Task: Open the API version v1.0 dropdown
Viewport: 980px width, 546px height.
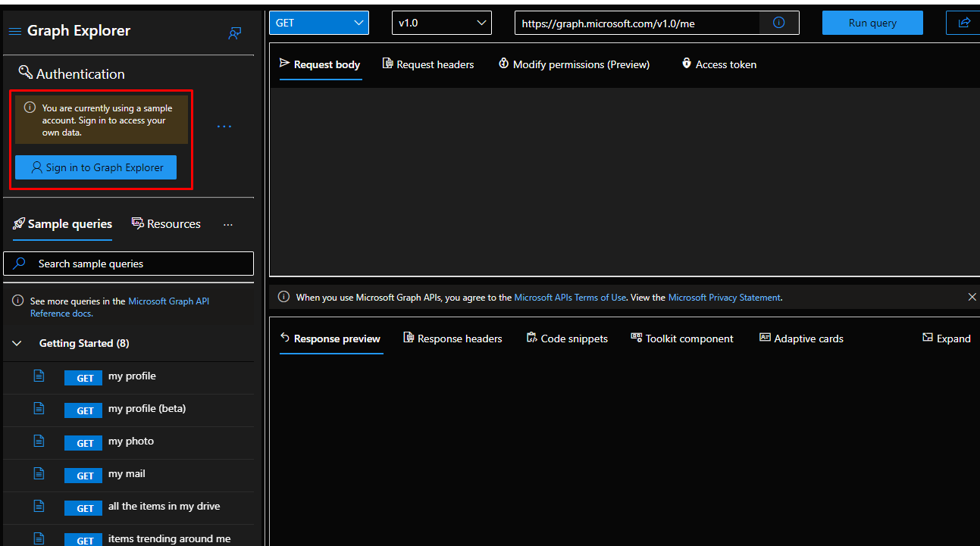Action: (441, 23)
